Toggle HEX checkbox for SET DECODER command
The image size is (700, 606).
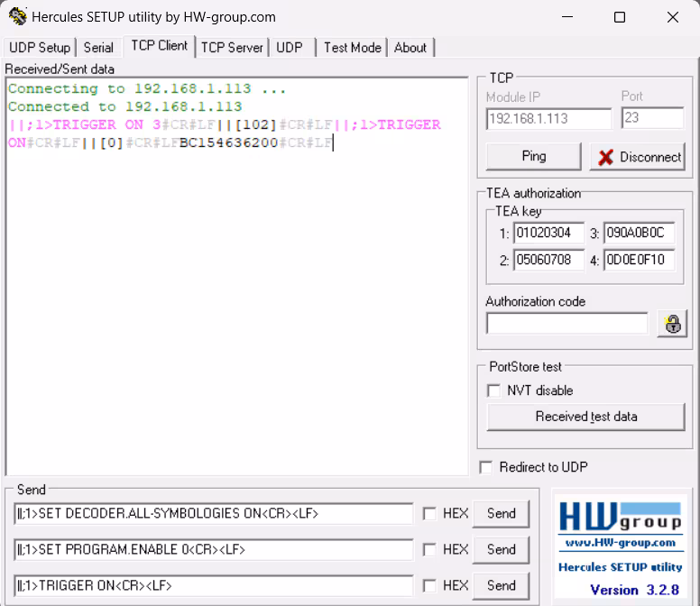point(429,514)
